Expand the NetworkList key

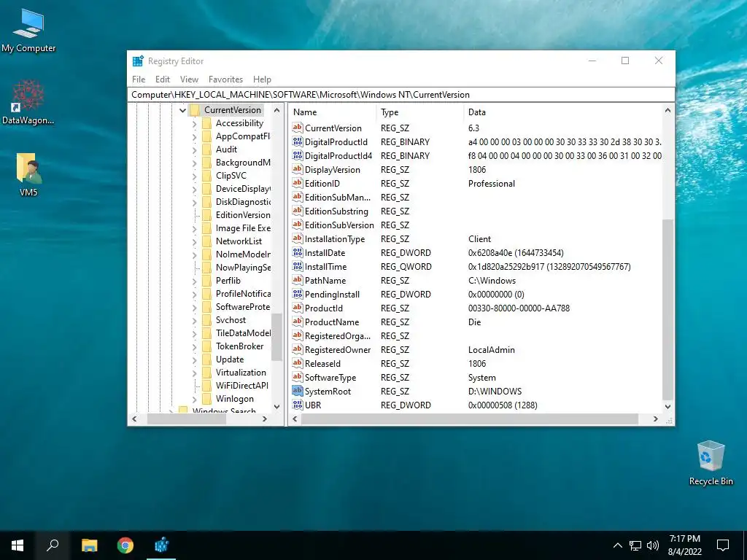[194, 242]
